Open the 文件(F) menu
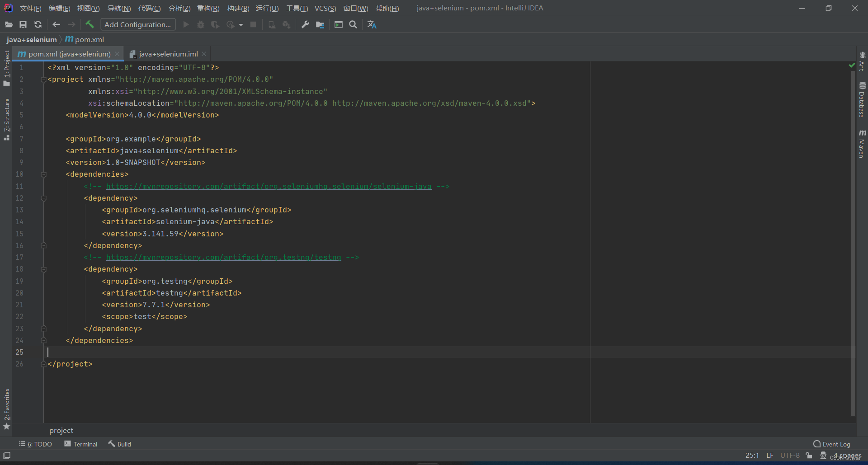 [x=30, y=8]
